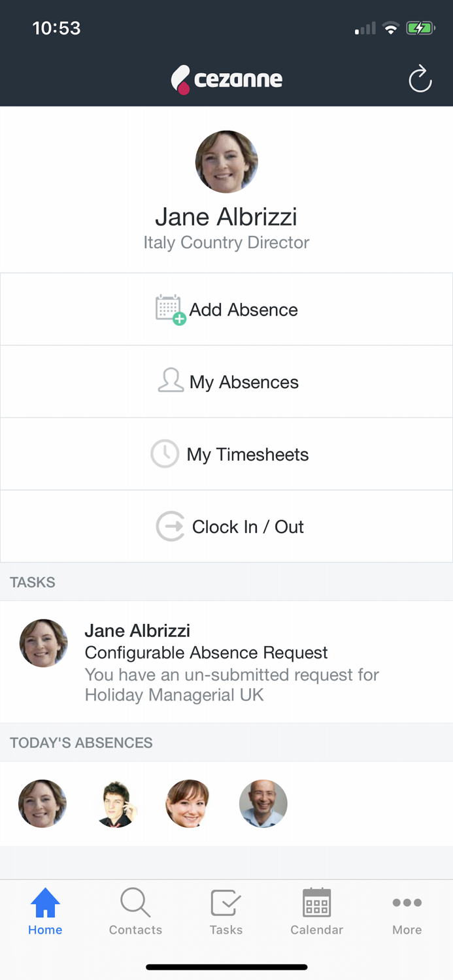Tap the Add Absence label
Image resolution: width=453 pixels, height=980 pixels.
244,310
